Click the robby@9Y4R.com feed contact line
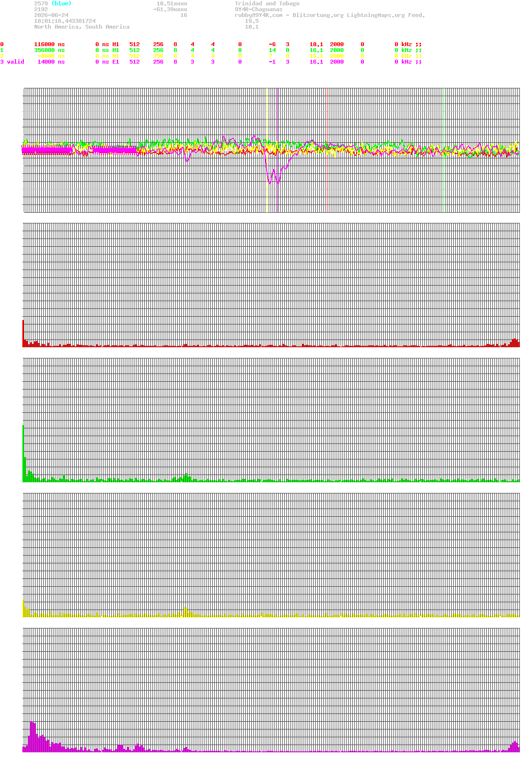This screenshot has width=532, height=763. (330, 15)
